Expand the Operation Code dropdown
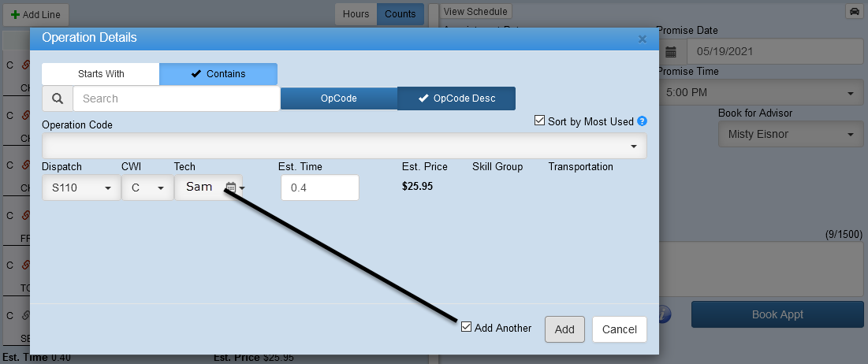Screen dimensions: 868x364 point(634,147)
